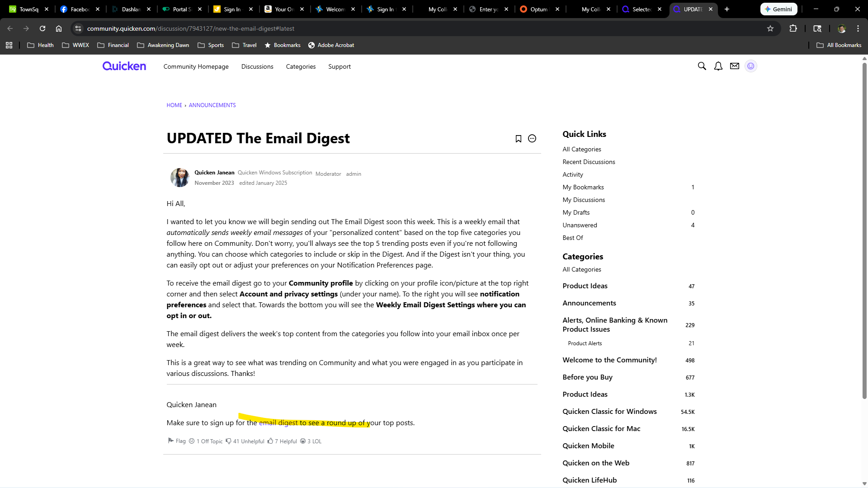Bookmark this discussion with the bookmark icon
868x488 pixels.
pyautogui.click(x=519, y=139)
